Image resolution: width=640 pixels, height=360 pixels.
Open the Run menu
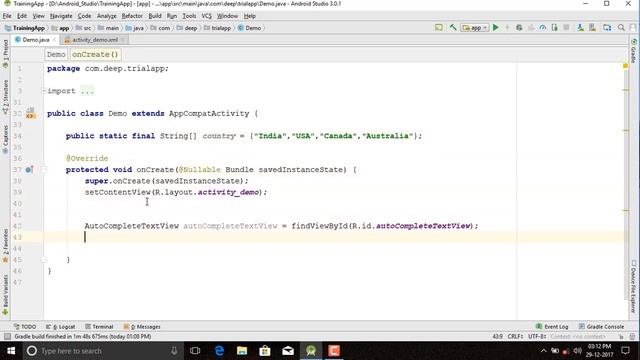tap(172, 16)
